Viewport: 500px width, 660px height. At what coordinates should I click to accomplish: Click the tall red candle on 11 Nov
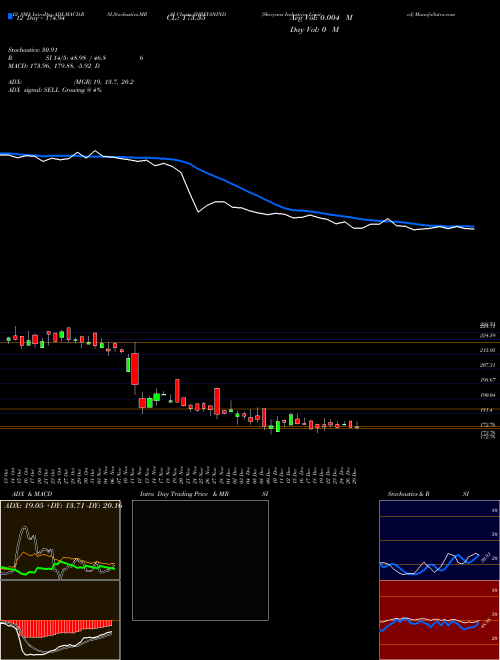pos(135,369)
